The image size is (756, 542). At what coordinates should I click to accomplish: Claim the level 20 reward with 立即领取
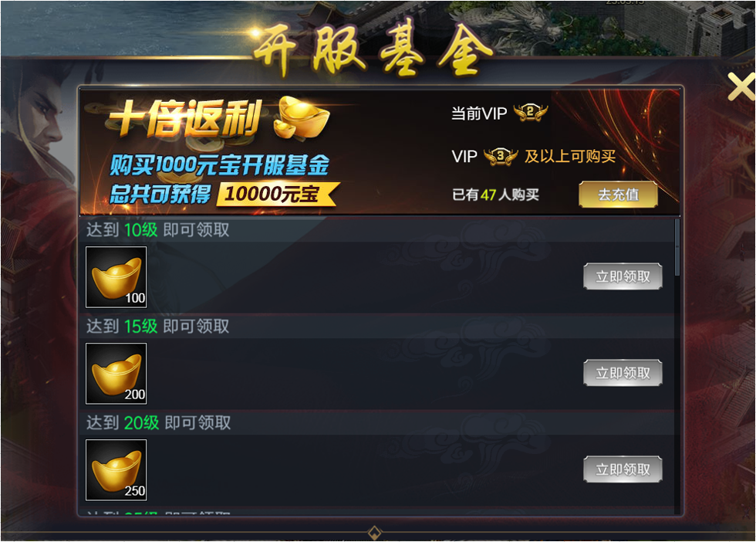pyautogui.click(x=623, y=469)
